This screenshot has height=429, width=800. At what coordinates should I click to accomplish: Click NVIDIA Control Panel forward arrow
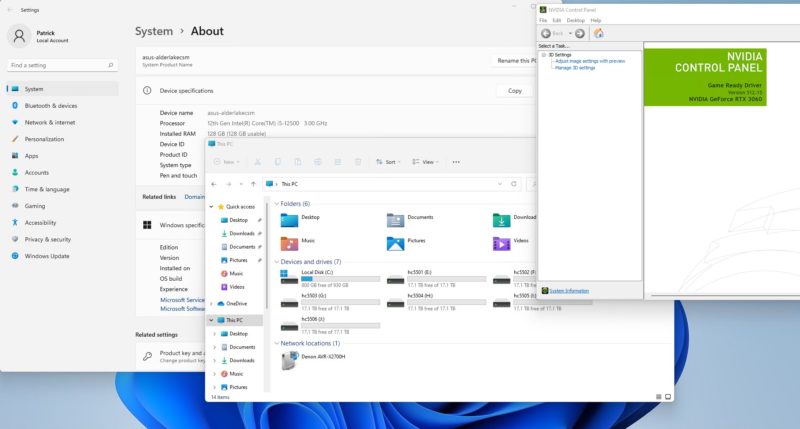click(x=580, y=34)
